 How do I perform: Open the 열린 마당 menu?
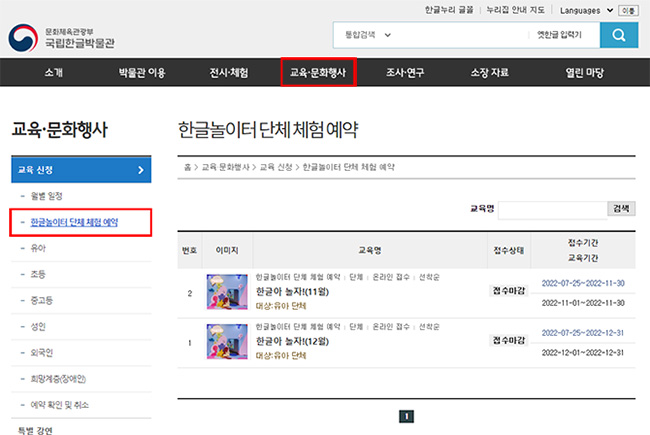(585, 73)
